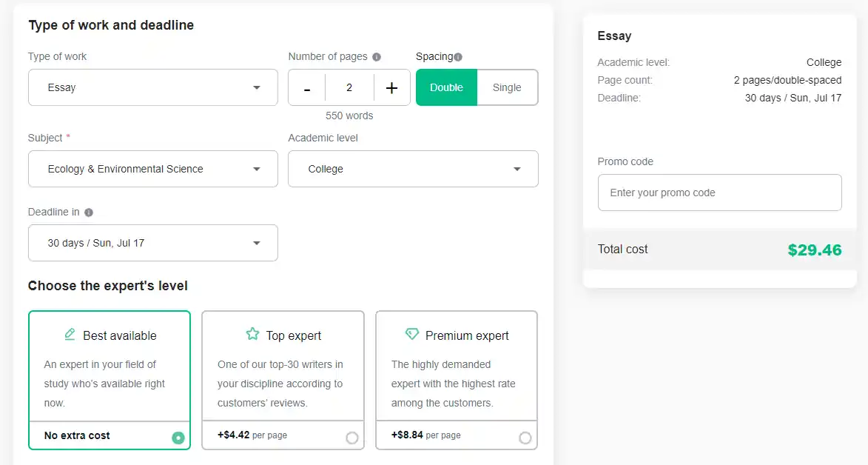Click the 'Promo code' label

click(625, 162)
